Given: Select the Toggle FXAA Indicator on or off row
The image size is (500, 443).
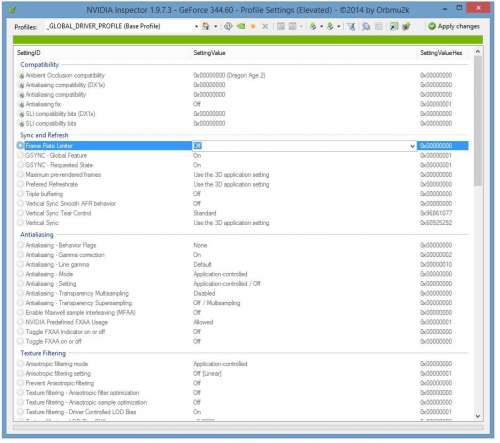Looking at the screenshot, I should click(x=243, y=332).
